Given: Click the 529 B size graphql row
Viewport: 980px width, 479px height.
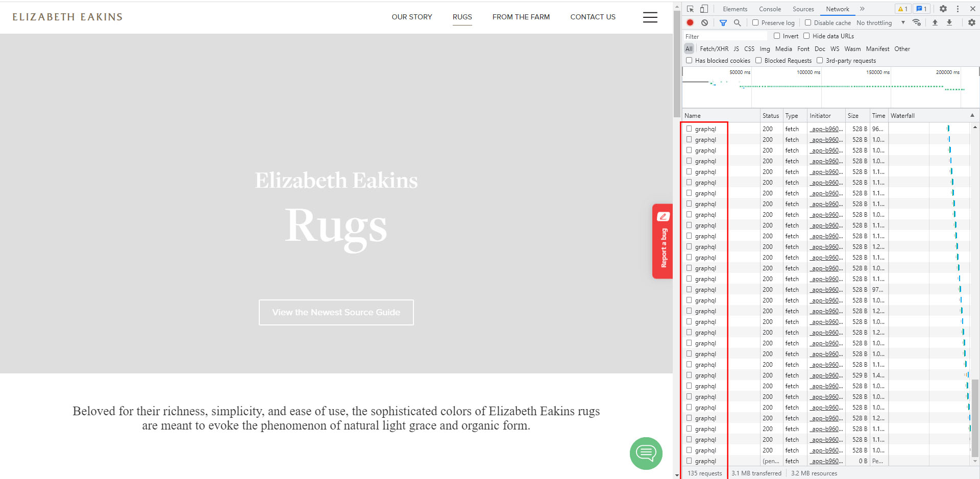Looking at the screenshot, I should coord(825,375).
